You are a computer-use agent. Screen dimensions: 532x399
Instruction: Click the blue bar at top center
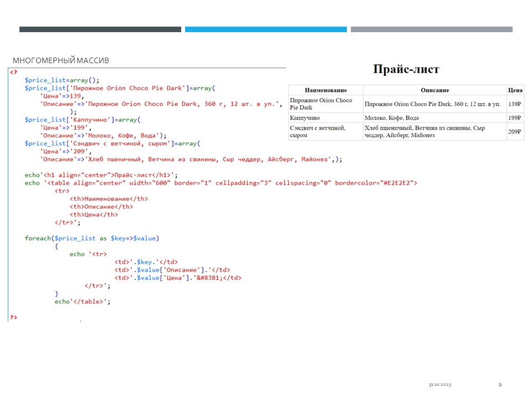(265, 29)
